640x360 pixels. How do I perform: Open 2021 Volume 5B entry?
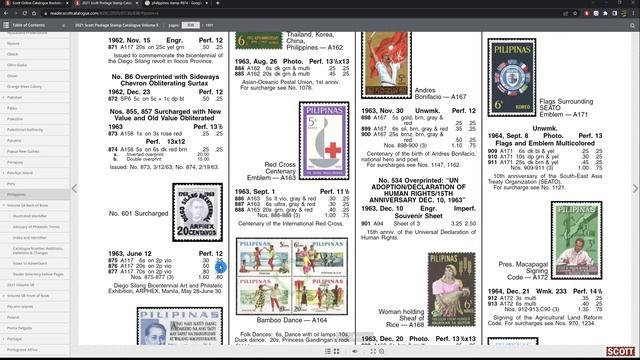[20, 285]
